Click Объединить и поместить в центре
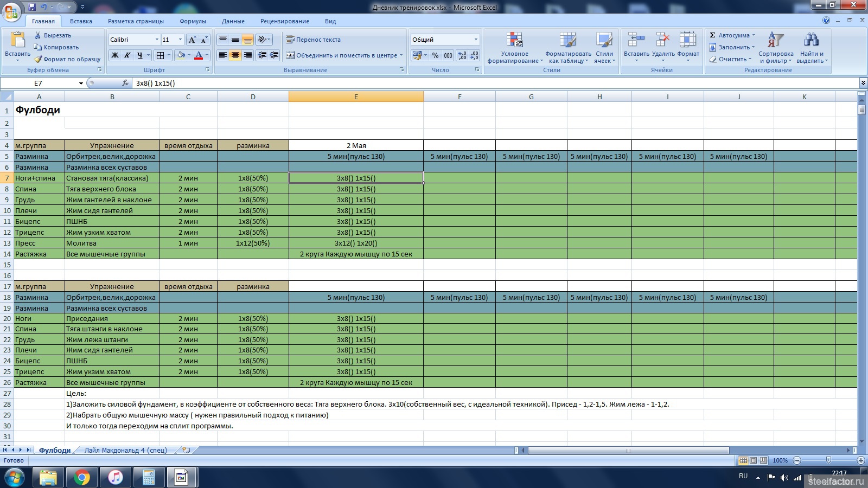This screenshot has width=868, height=488. pos(344,55)
